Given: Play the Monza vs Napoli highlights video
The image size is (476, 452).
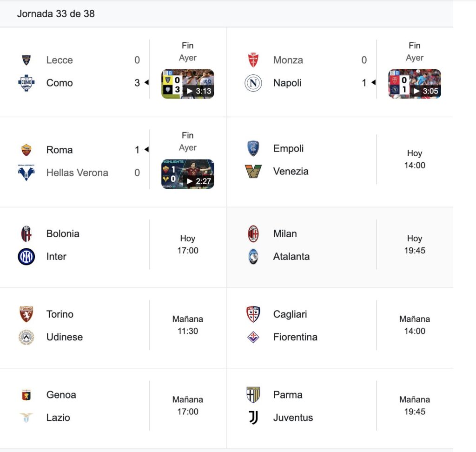Looking at the screenshot, I should pyautogui.click(x=414, y=84).
